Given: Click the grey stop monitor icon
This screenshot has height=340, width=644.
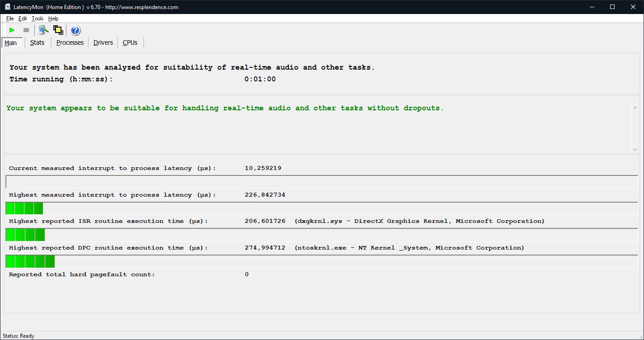Looking at the screenshot, I should coord(26,30).
